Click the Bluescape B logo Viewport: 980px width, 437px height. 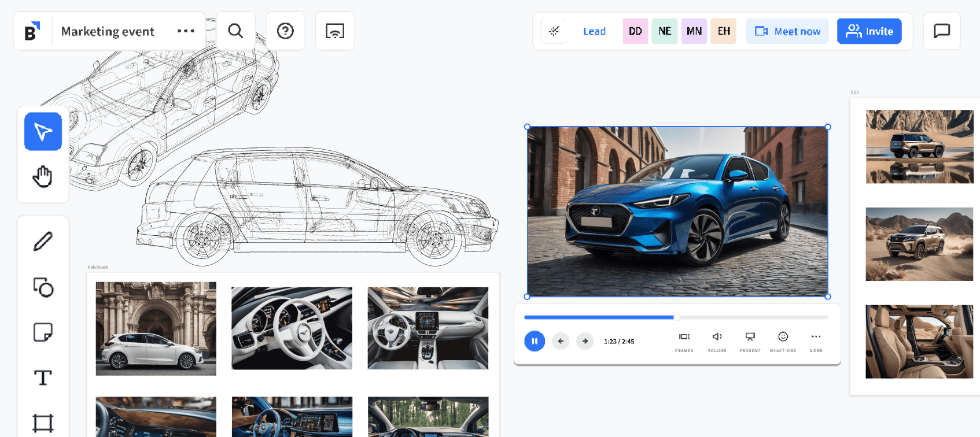pos(33,31)
